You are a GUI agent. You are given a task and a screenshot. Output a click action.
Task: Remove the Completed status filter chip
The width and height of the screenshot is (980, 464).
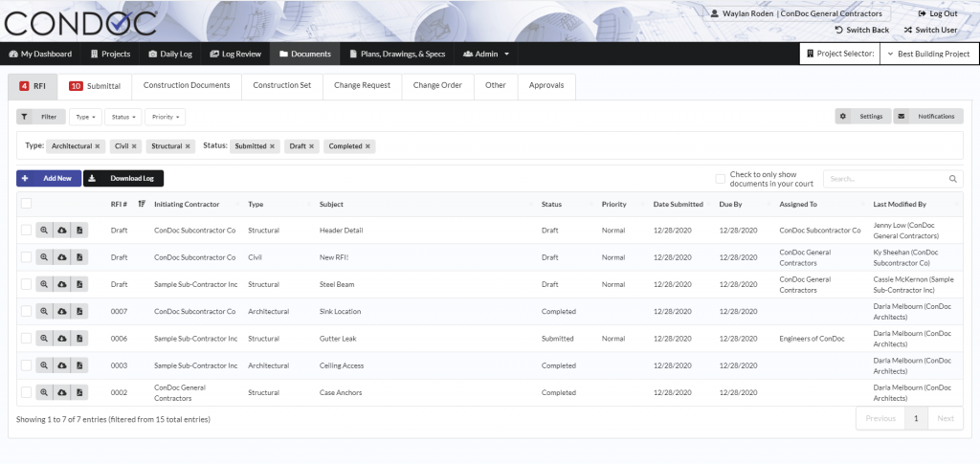pyautogui.click(x=367, y=146)
